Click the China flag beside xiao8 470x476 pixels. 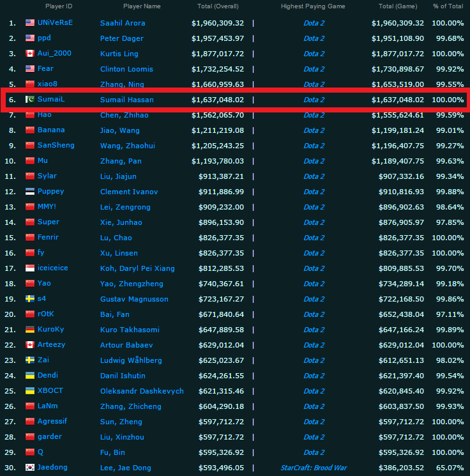point(30,84)
